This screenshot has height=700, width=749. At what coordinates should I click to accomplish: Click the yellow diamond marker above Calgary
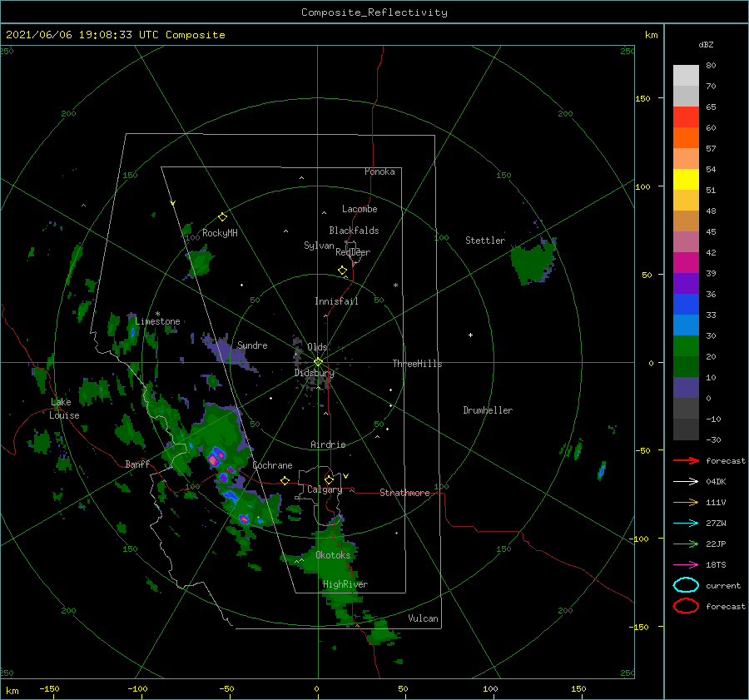pyautogui.click(x=329, y=479)
